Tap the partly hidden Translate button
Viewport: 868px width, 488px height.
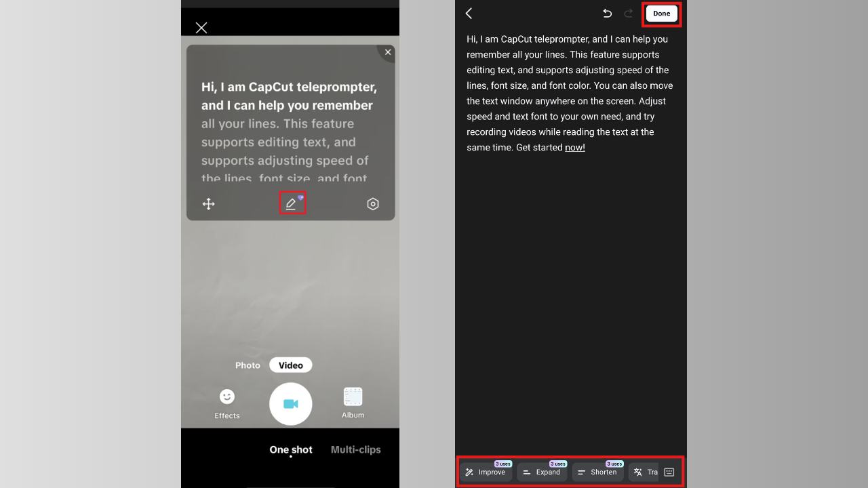click(644, 472)
